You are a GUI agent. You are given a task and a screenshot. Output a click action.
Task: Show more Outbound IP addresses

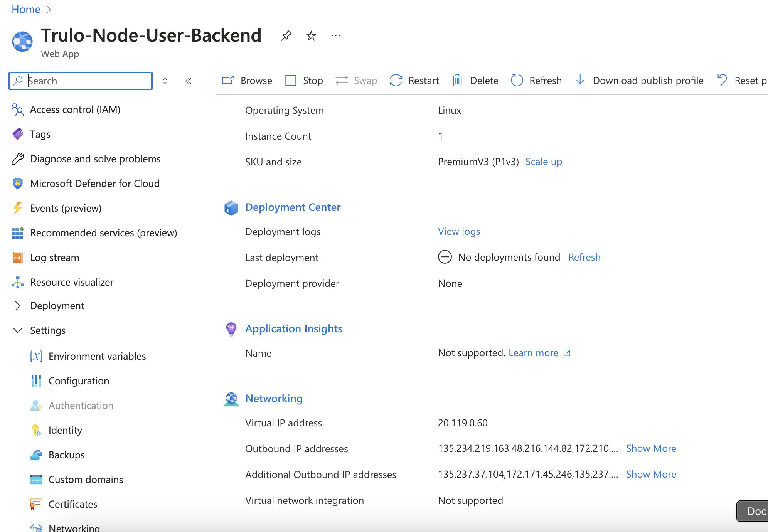click(651, 449)
